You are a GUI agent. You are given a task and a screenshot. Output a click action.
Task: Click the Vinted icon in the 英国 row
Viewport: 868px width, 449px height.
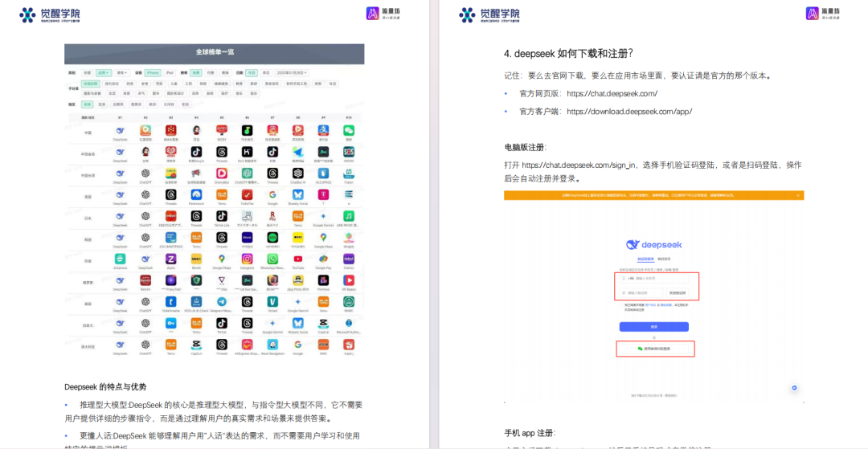pyautogui.click(x=272, y=302)
